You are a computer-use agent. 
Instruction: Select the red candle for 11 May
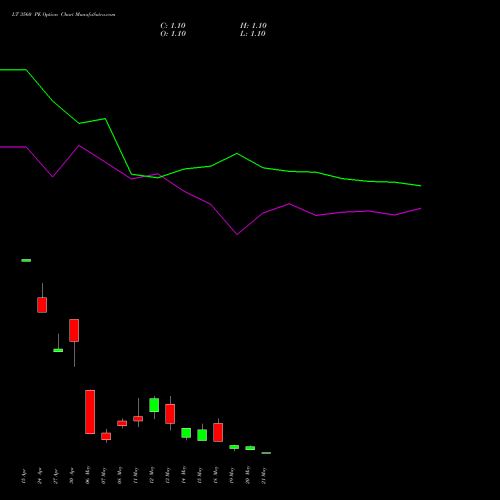click(x=138, y=419)
